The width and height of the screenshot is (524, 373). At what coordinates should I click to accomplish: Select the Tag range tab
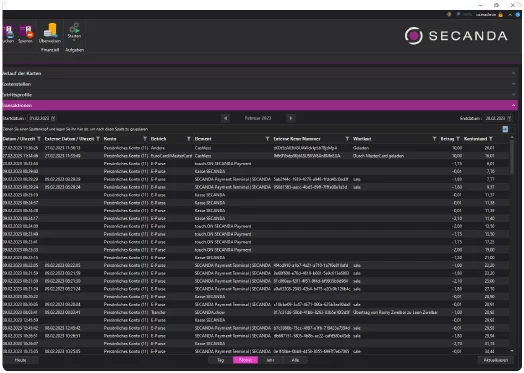pos(221,360)
